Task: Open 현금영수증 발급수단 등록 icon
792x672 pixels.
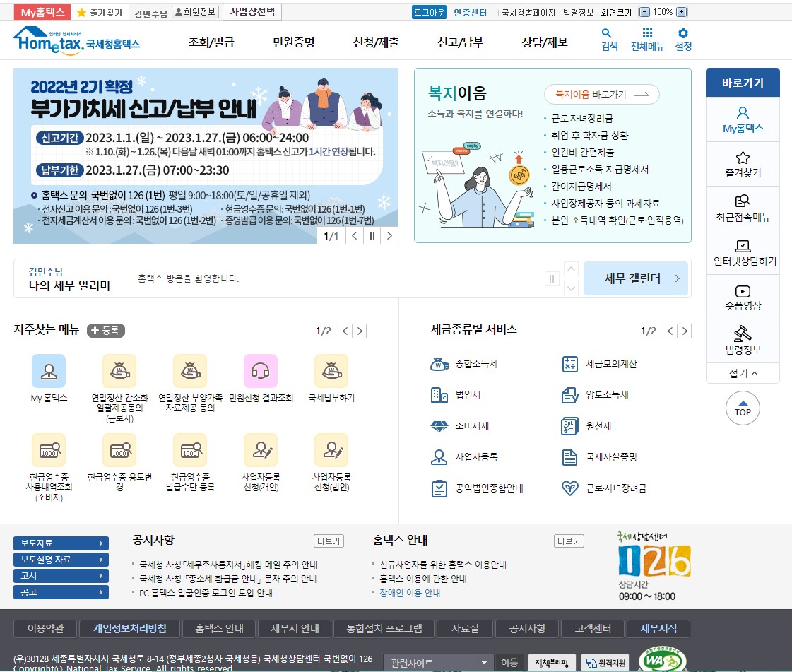Action: point(190,450)
